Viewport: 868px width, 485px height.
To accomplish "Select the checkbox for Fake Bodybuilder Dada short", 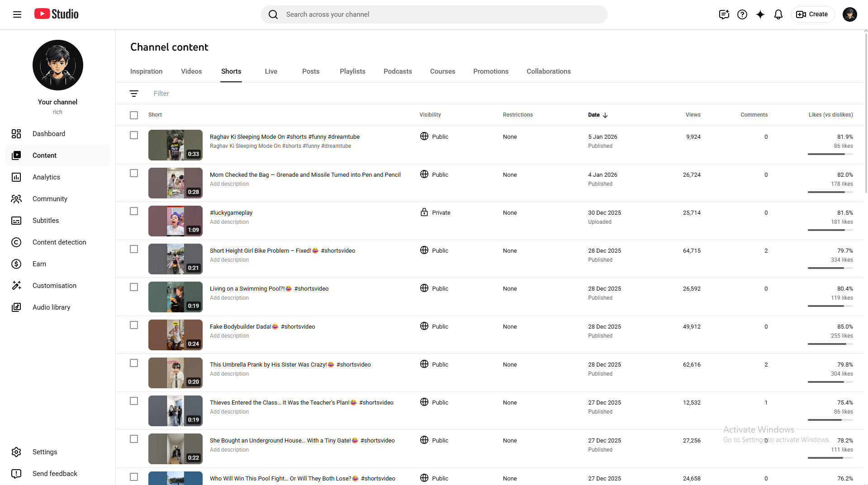I will [134, 325].
